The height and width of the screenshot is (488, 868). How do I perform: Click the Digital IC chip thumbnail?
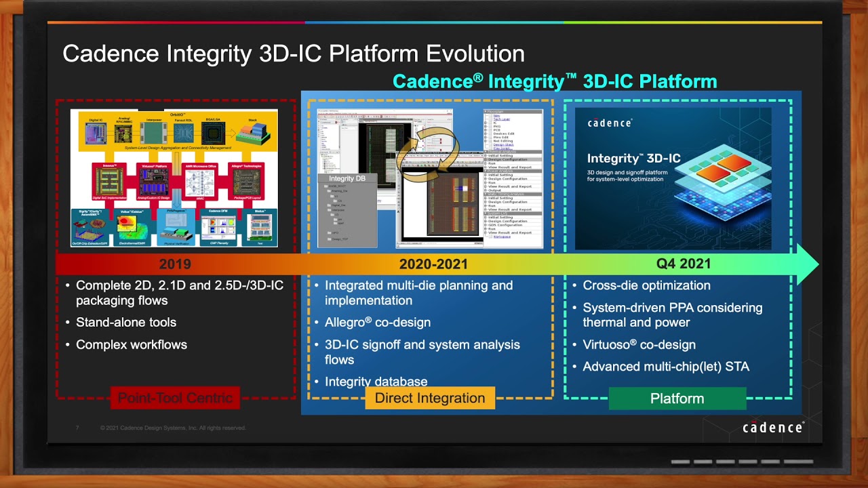[96, 134]
